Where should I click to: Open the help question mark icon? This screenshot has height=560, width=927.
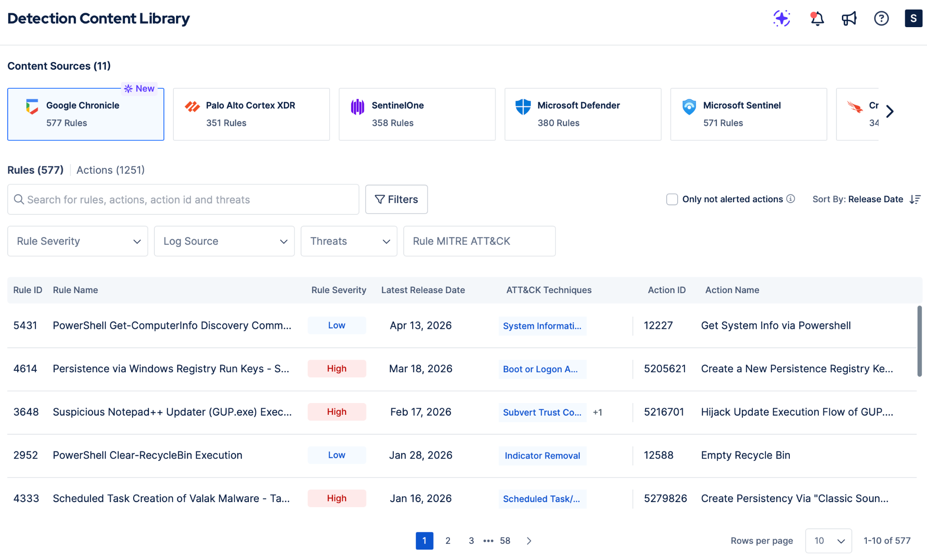881,19
